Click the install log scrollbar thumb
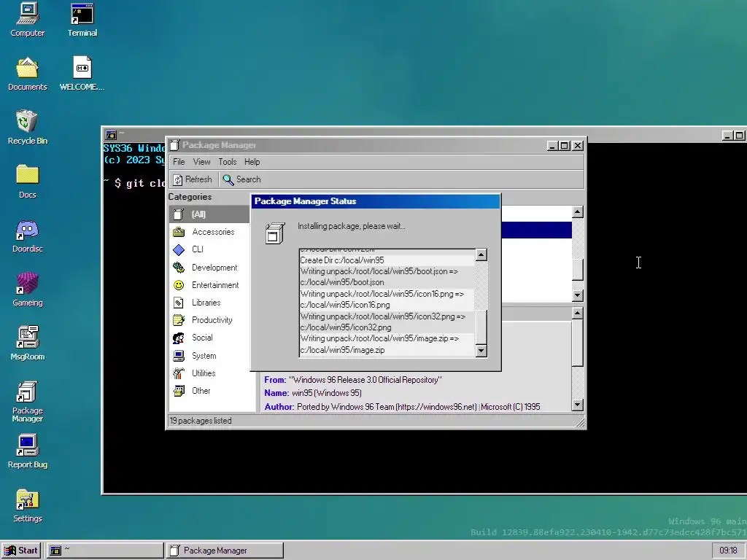 tap(481, 327)
